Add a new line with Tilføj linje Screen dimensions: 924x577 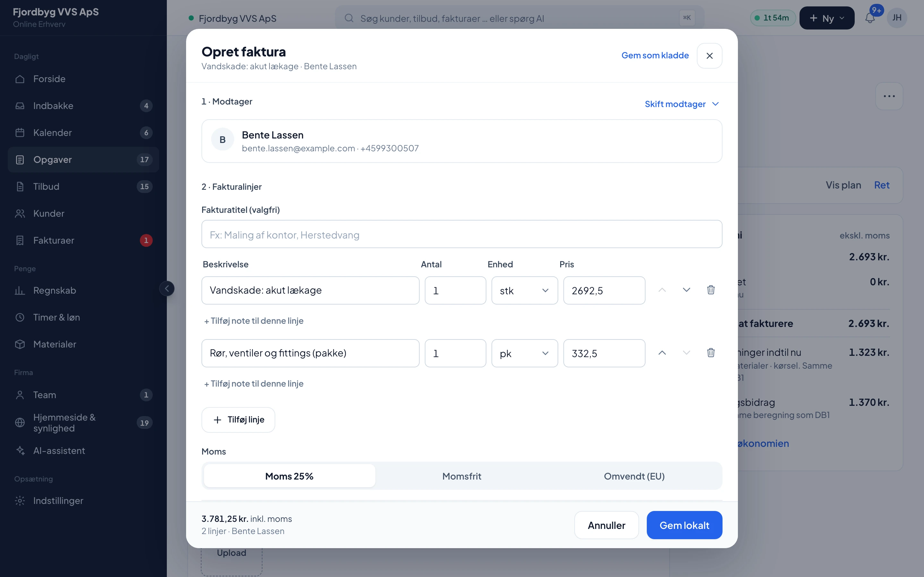point(238,420)
